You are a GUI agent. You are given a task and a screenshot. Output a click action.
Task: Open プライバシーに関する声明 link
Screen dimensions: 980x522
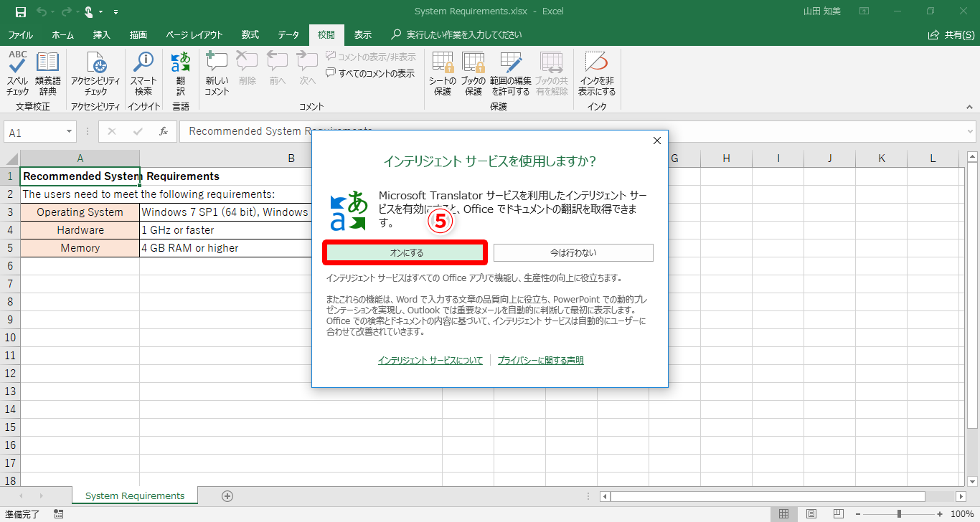click(541, 361)
